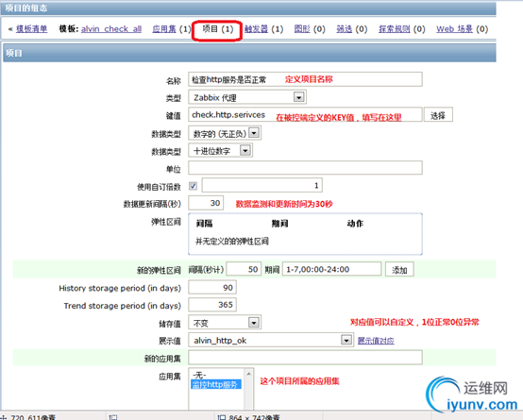523x420 pixels.
Task: Click the 应用集 list scrollbar up arrow
Action: pos(248,373)
